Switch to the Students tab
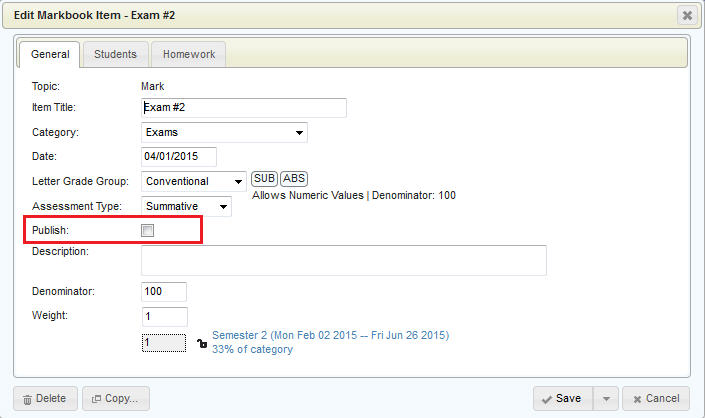Screen dimensions: 705x418 click(115, 54)
